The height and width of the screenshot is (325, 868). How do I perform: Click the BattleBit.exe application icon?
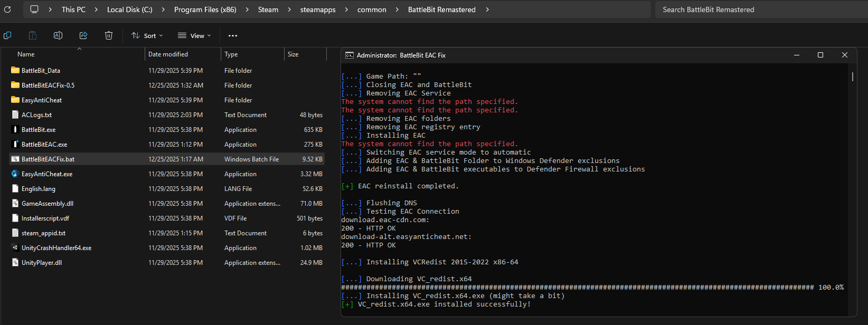(15, 129)
